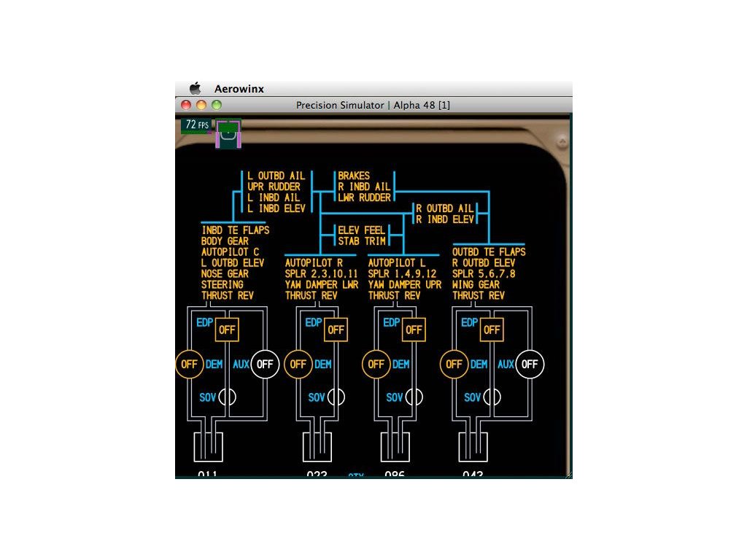Click the STEERING label

222,285
